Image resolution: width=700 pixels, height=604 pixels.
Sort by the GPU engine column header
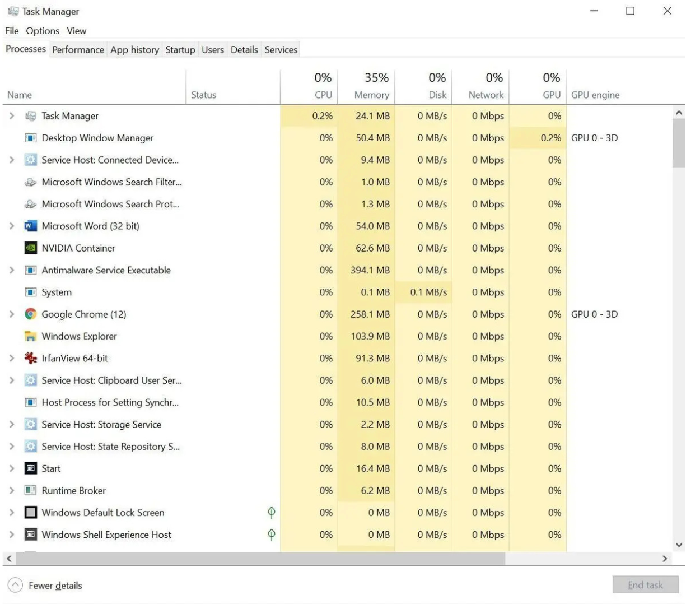pos(619,87)
